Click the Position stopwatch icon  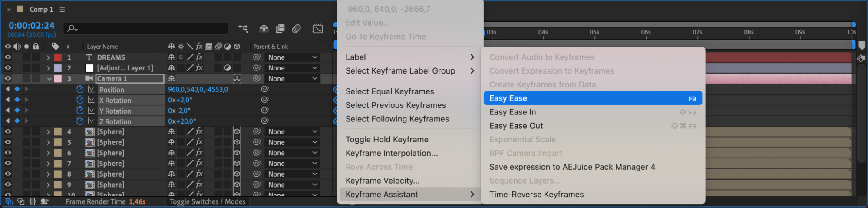(x=80, y=89)
